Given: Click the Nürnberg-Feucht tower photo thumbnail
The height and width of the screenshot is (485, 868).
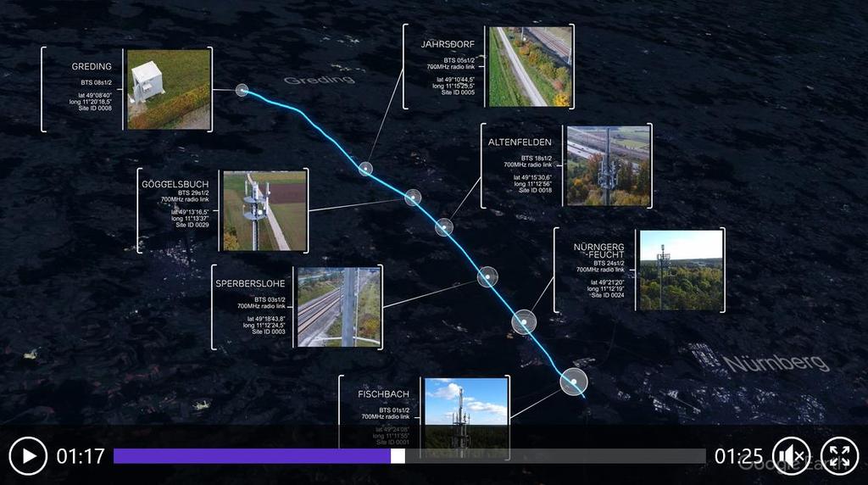Looking at the screenshot, I should 681,270.
